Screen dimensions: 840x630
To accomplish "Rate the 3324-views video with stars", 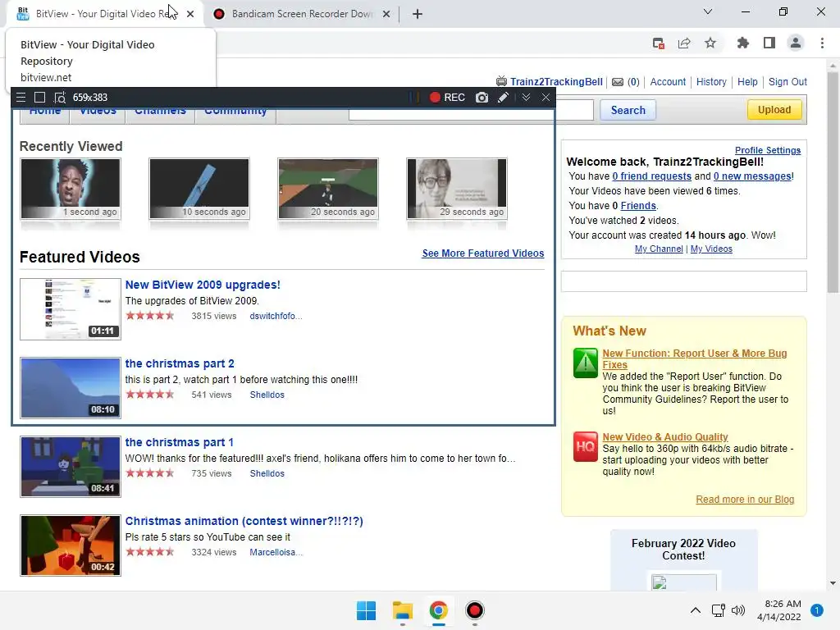I will coord(150,552).
